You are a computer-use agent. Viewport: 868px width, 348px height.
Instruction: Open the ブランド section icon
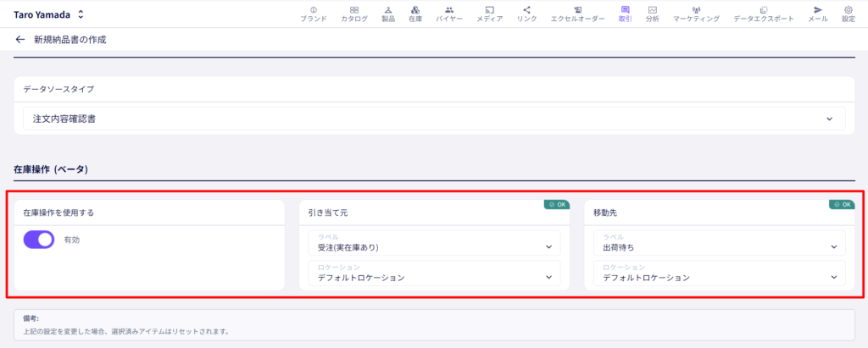click(314, 10)
